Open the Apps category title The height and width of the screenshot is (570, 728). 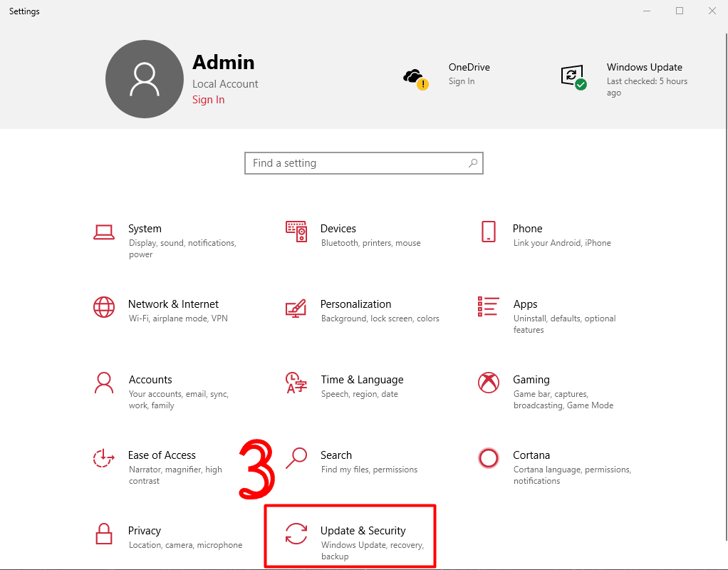pyautogui.click(x=525, y=304)
